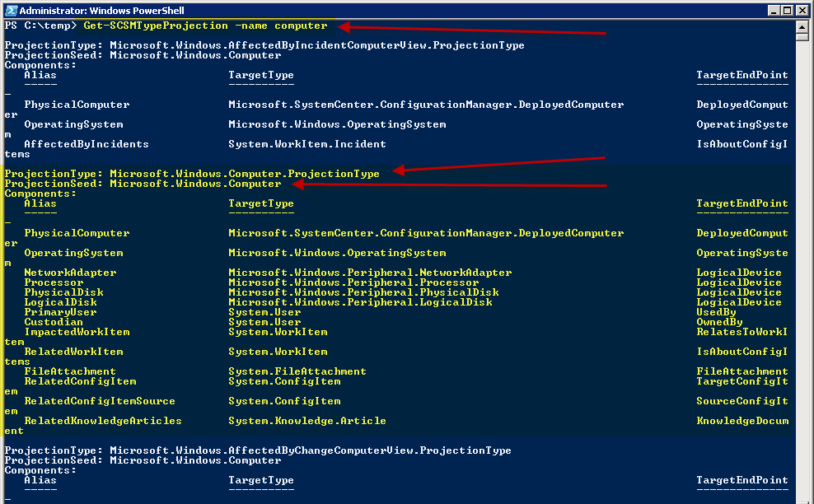Click the PhysicalDisk alias row
Screen dimensions: 814x504
coord(63,292)
